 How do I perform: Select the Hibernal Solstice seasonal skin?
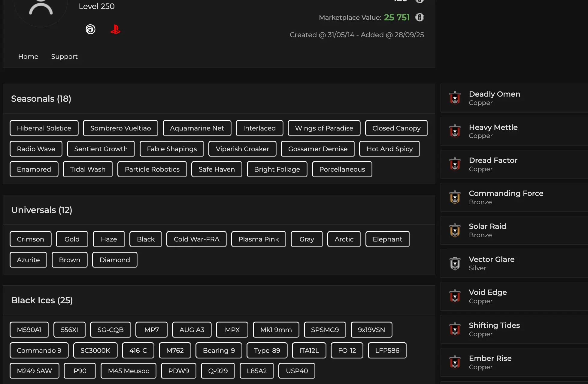point(44,128)
